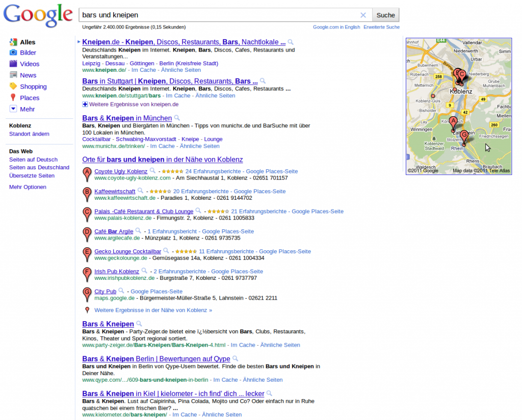Expand the Mehr dropdown in sidebar
The image size is (522, 420).
(13, 109)
